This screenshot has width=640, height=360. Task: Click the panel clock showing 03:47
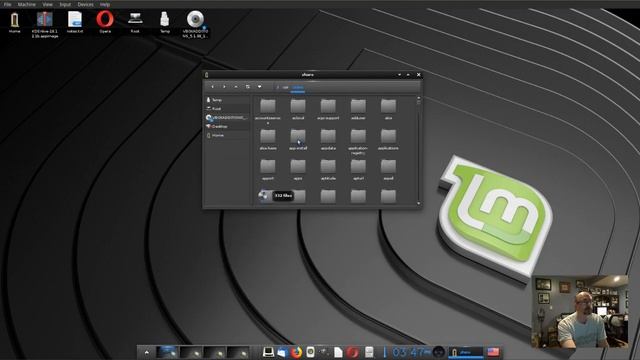click(x=411, y=352)
